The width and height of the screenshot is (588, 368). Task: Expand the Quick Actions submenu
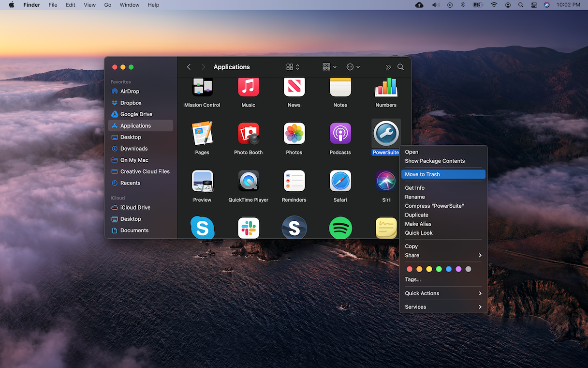(x=443, y=293)
